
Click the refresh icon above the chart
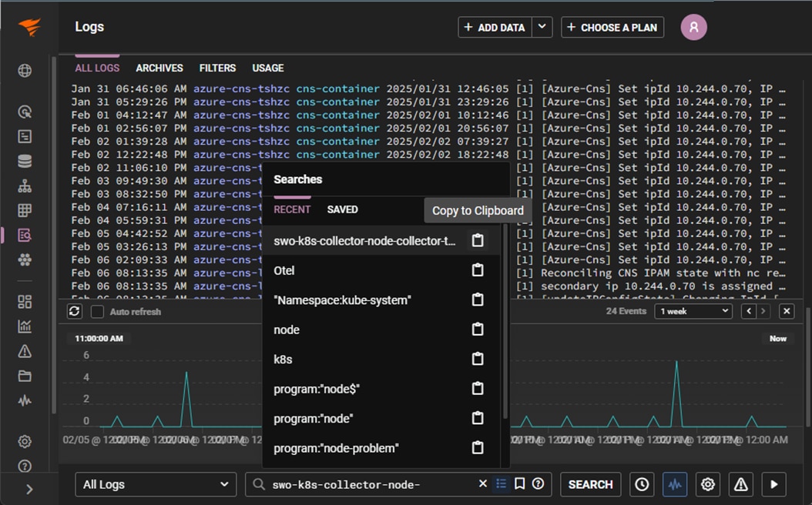coord(75,312)
